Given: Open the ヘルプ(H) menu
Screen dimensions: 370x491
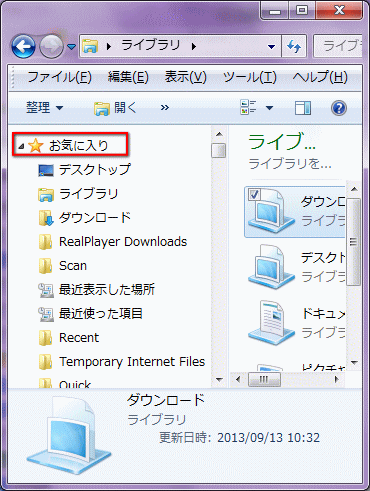Looking at the screenshot, I should click(x=320, y=77).
